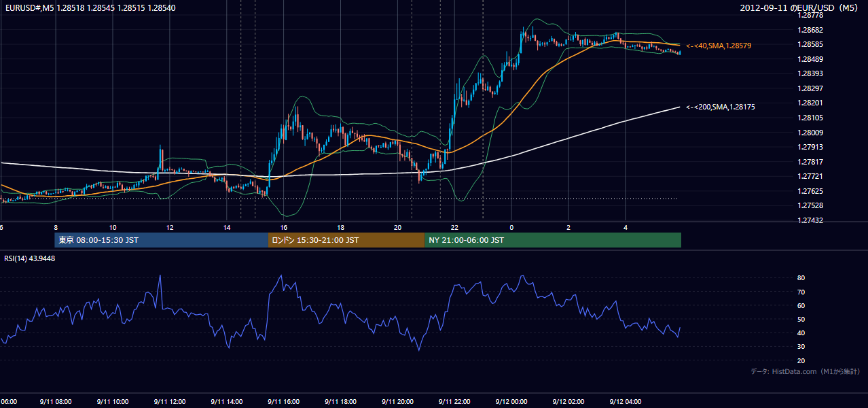The image size is (868, 408).
Task: Click the 1.27625 price axis label
Action: point(809,191)
